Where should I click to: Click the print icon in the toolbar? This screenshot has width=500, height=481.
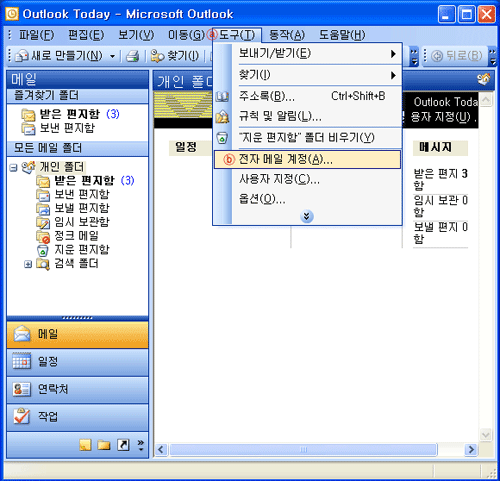(x=132, y=56)
